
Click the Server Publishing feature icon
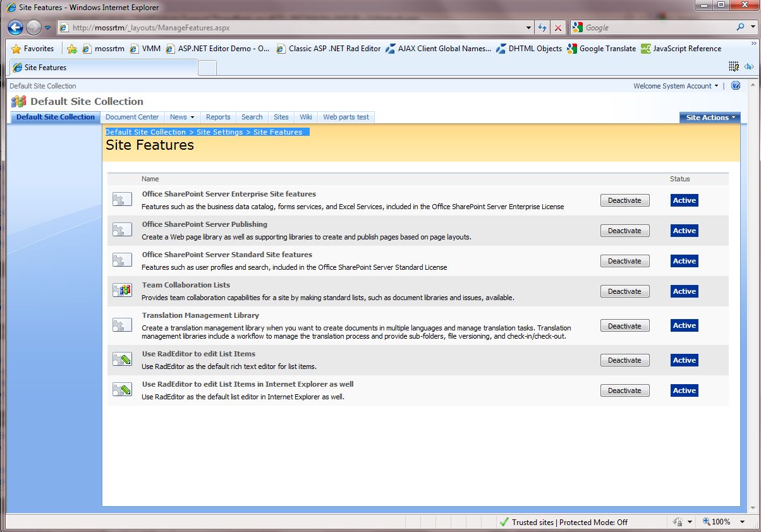tap(122, 231)
